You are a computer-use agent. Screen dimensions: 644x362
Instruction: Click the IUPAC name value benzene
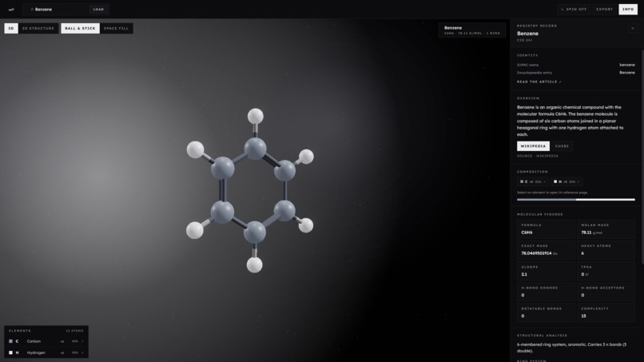coord(626,65)
